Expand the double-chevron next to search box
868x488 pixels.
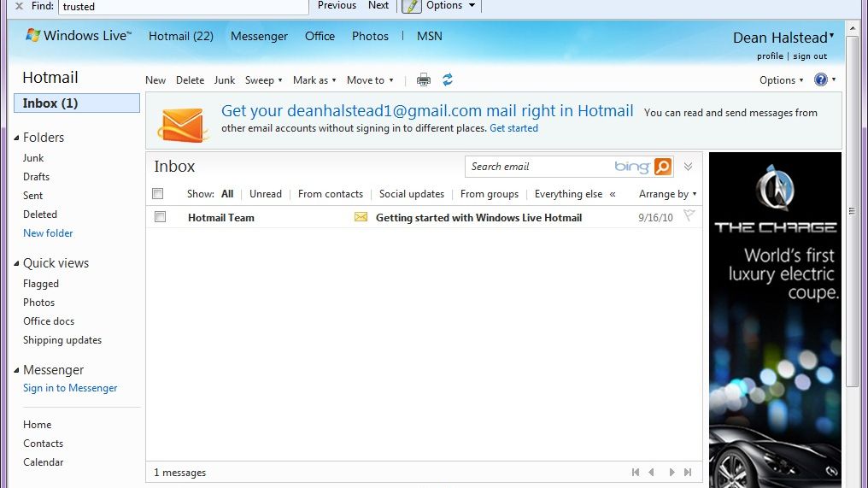tap(688, 167)
